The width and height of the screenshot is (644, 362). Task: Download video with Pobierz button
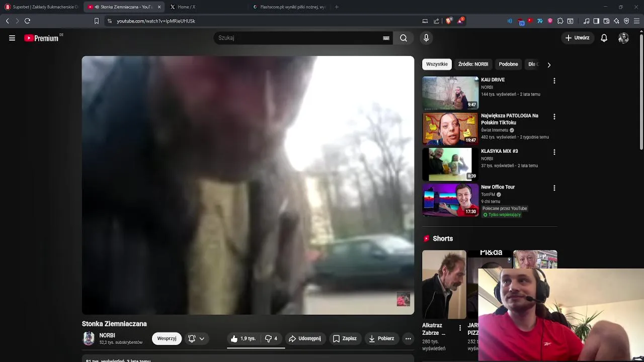point(381,339)
